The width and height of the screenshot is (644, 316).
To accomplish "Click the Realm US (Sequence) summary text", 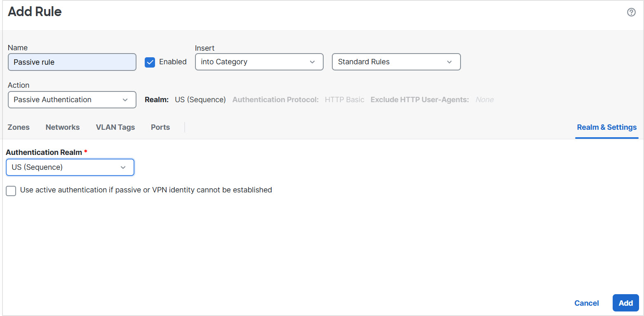I will click(x=200, y=100).
